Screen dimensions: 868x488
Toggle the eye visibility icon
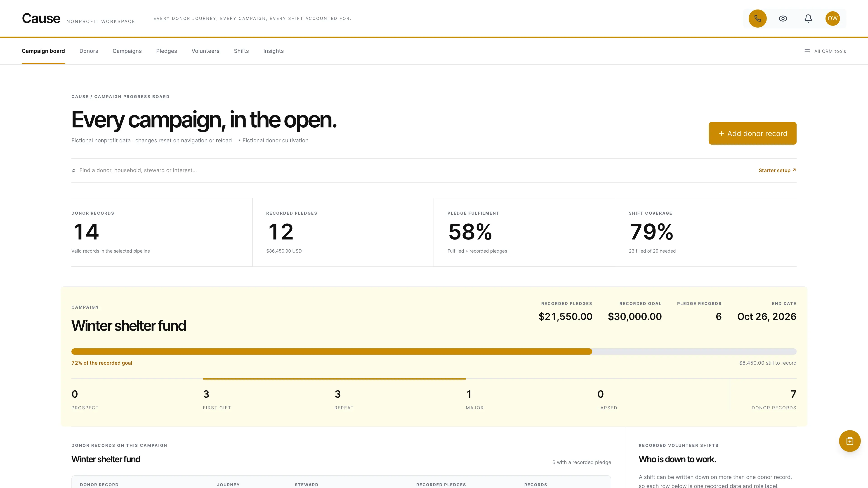[783, 19]
